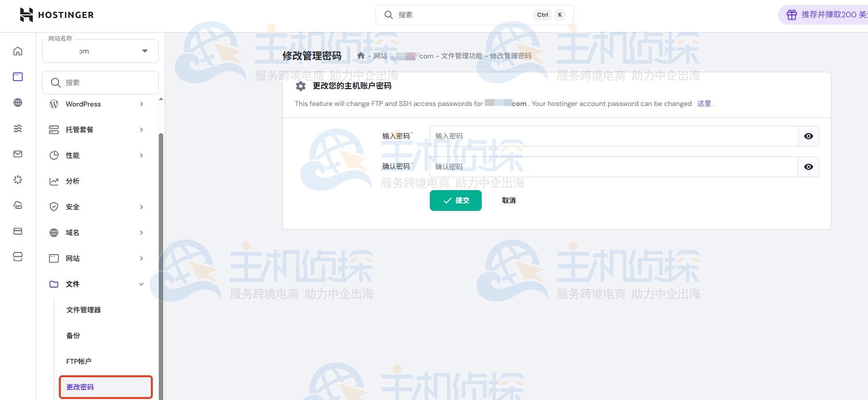Open the billing card icon in left rail
This screenshot has width=868, height=400.
pos(18,231)
